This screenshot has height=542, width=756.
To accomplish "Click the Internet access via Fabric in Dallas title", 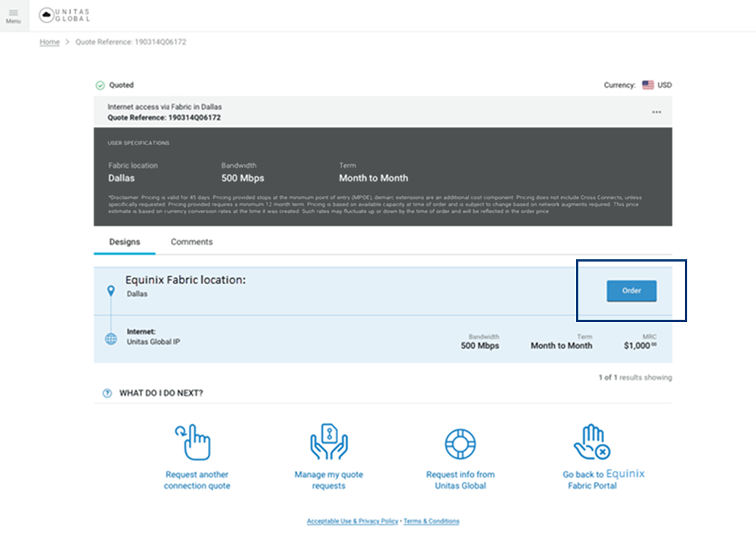I will (x=164, y=107).
